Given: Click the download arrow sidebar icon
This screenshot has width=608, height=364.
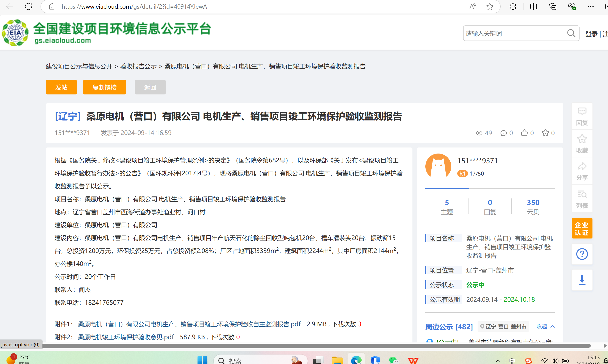Looking at the screenshot, I should pos(582,280).
